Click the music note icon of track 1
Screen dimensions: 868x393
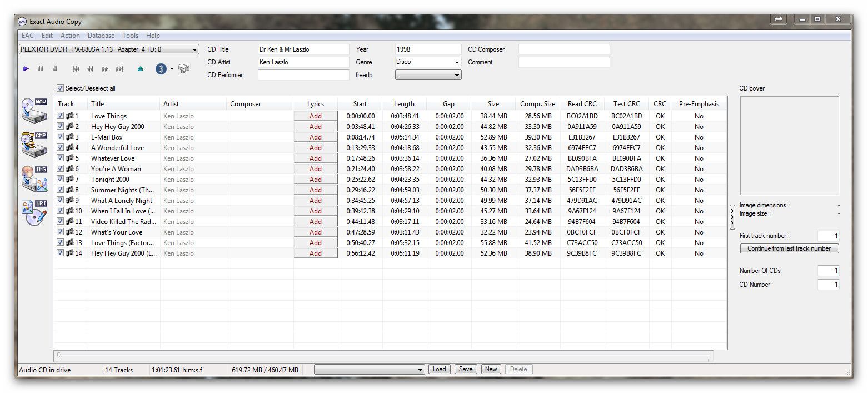(x=69, y=116)
